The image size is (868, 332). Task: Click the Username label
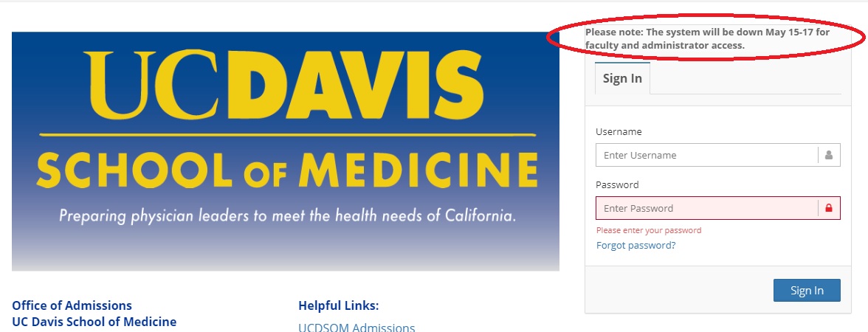click(619, 131)
